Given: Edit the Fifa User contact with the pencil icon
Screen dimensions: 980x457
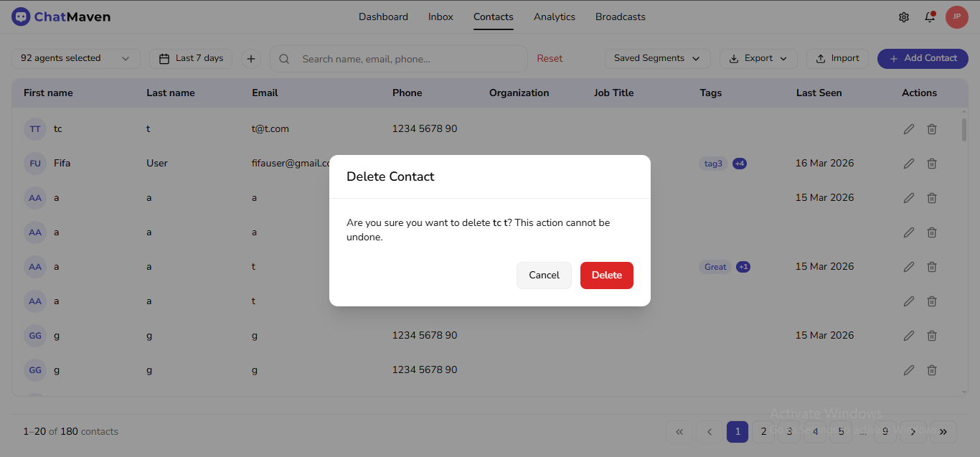Looking at the screenshot, I should coord(909,163).
